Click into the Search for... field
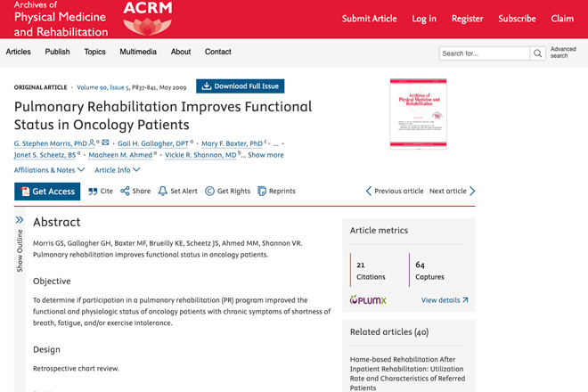Viewport: 588px width, 392px height. click(485, 53)
